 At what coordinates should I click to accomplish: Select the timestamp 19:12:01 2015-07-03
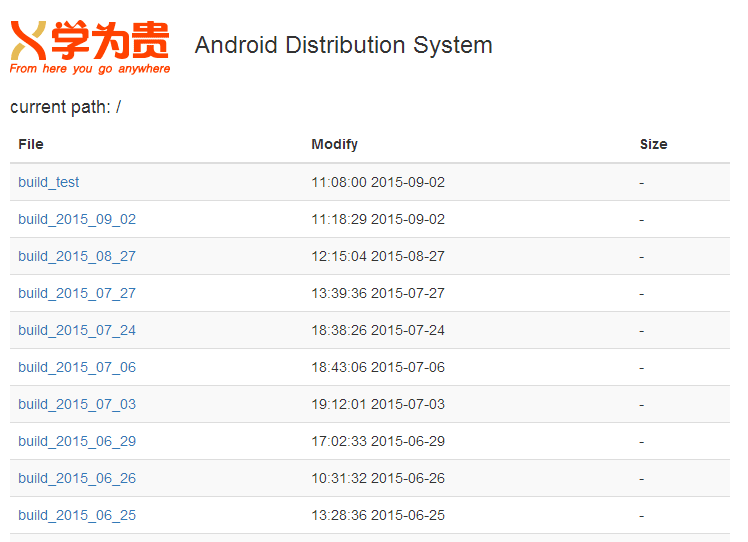pos(378,404)
